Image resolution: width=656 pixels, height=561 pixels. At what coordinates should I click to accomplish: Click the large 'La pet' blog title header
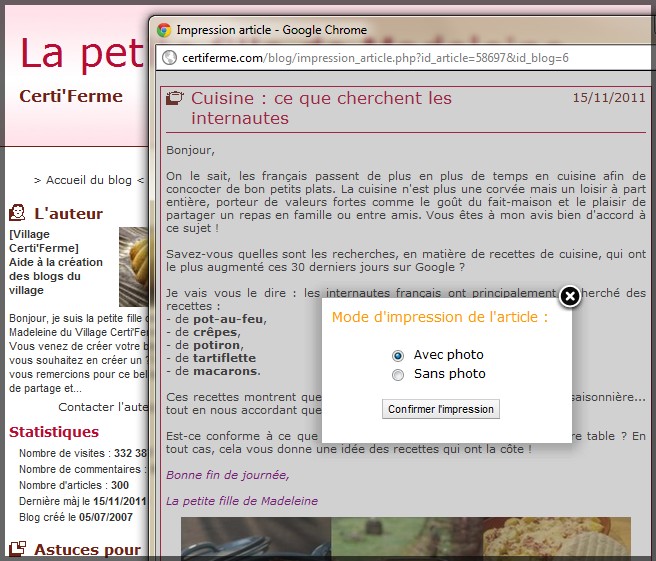coord(82,52)
